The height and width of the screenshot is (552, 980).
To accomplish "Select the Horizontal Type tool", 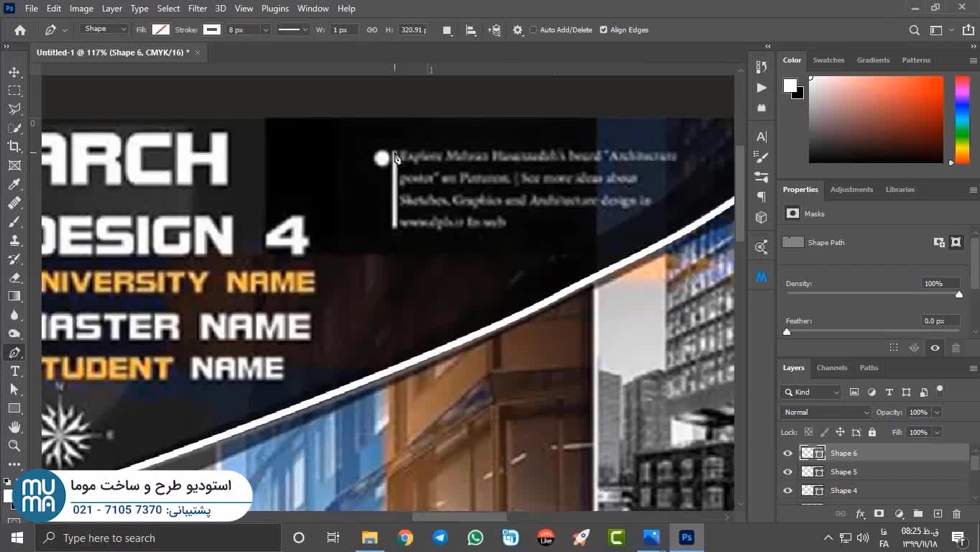I will coord(14,371).
